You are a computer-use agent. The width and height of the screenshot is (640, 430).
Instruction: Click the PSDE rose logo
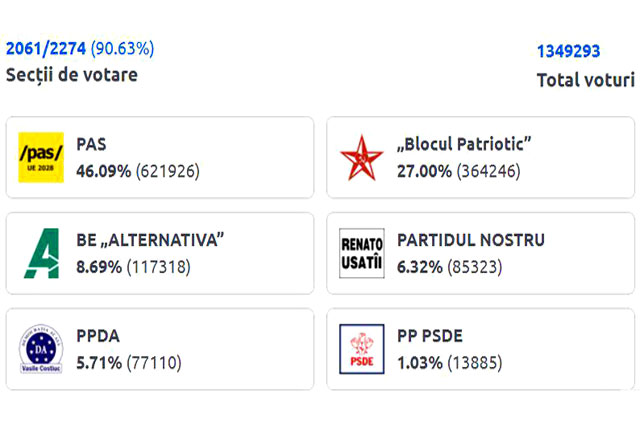361,349
